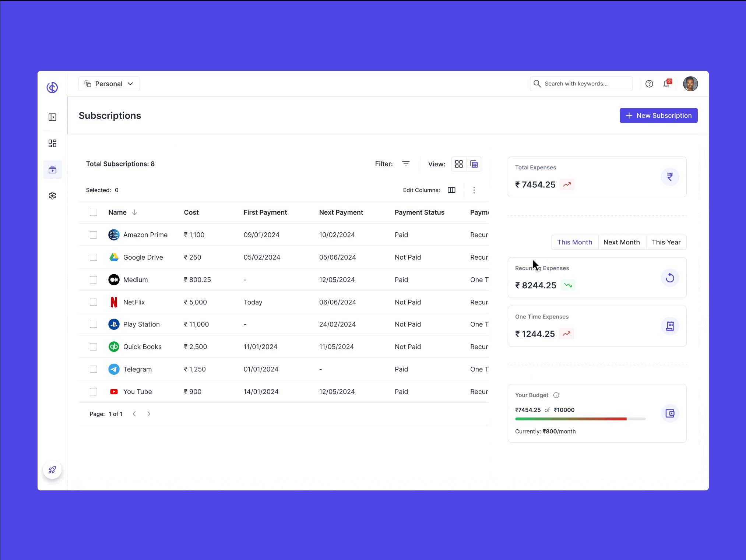Switch to table list view
The width and height of the screenshot is (746, 560).
pyautogui.click(x=474, y=164)
